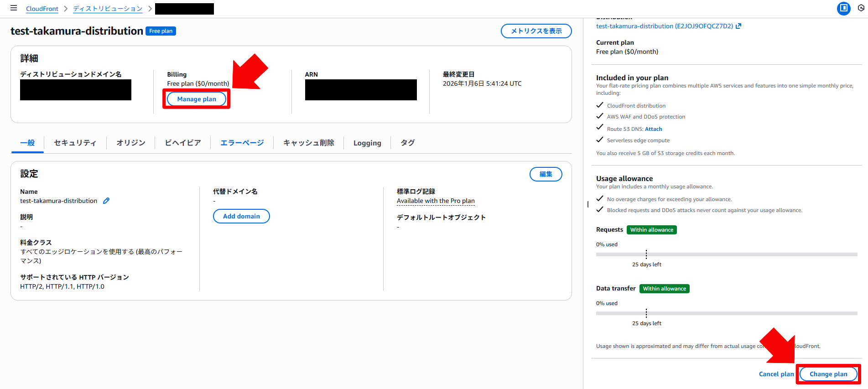The height and width of the screenshot is (389, 868).
Task: Click the Data transfer 'Within allowance' badge
Action: coord(664,289)
